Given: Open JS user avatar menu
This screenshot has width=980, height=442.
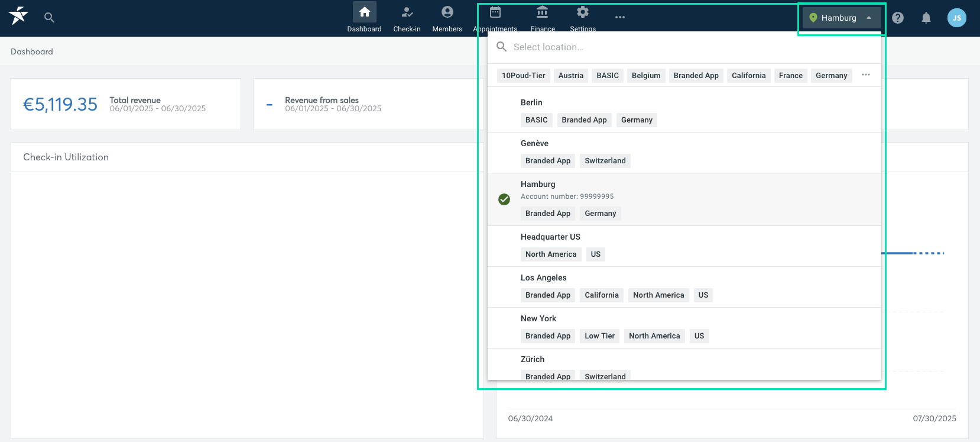Looking at the screenshot, I should (957, 18).
